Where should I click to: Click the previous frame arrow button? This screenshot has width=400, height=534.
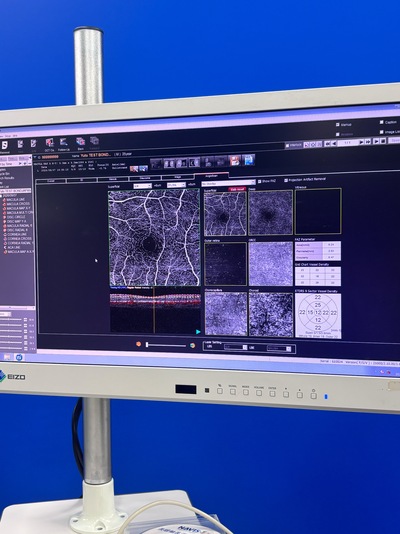point(334,143)
